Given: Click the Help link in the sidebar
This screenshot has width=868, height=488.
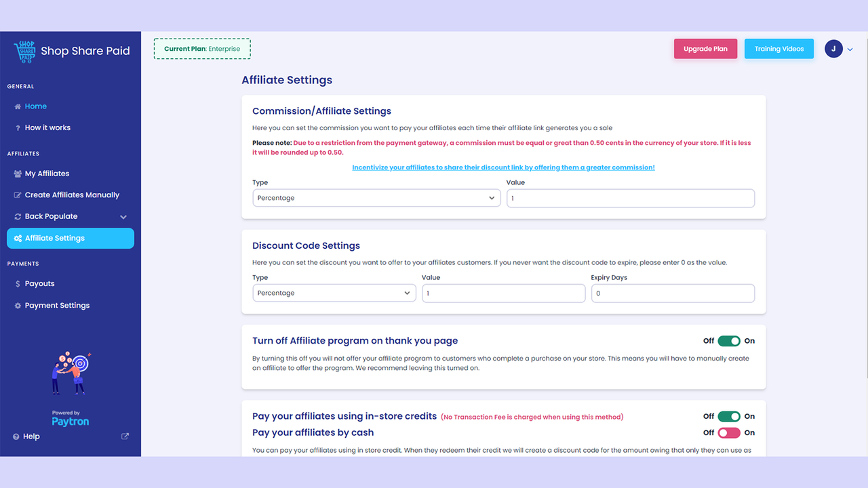Looking at the screenshot, I should point(31,437).
